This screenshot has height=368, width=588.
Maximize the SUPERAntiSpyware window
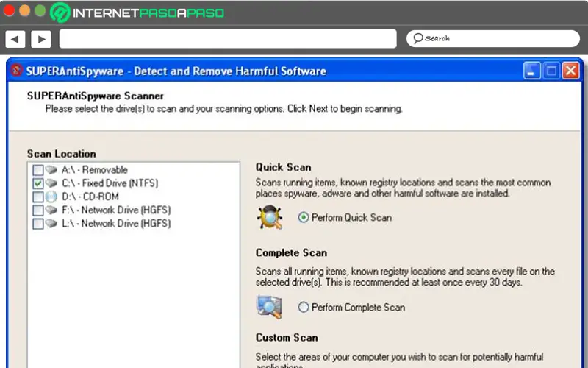click(551, 71)
